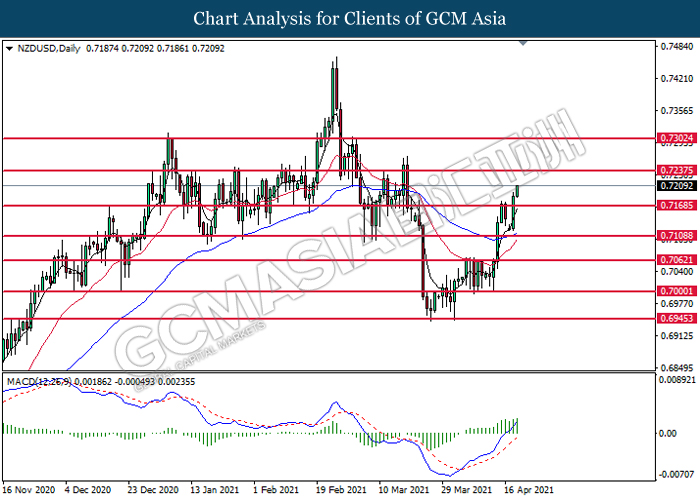700x500 pixels.
Task: Click the Chart Analysis for Clients header title
Action: pyautogui.click(x=350, y=19)
